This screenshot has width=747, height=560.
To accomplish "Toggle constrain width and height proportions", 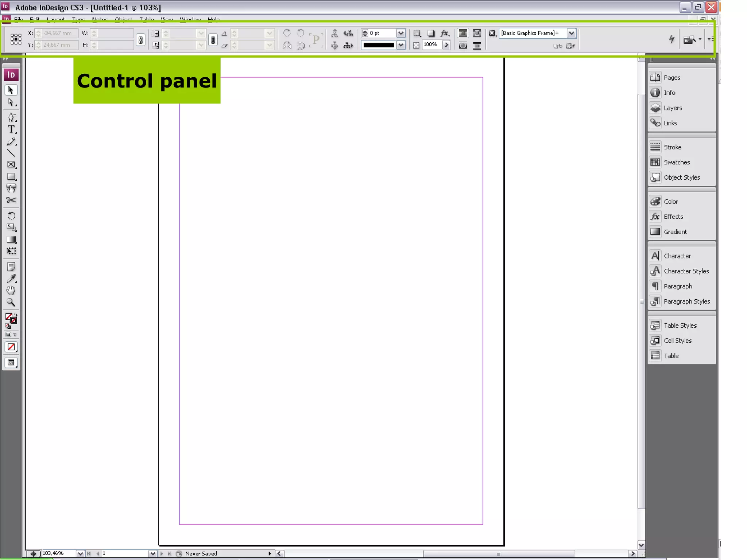I will [x=140, y=39].
